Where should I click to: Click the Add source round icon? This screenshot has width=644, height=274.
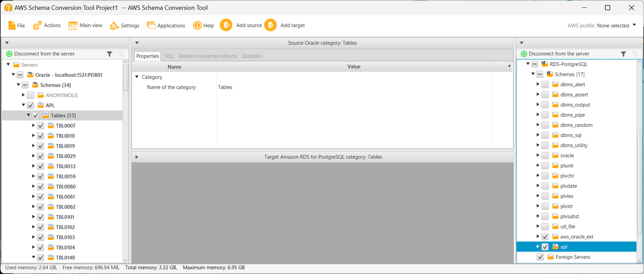point(226,25)
